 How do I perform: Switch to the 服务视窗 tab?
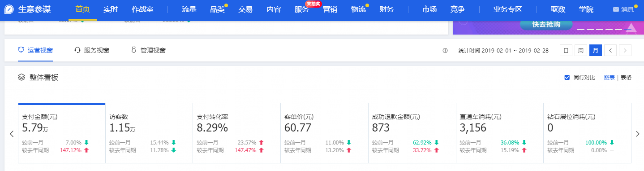tap(92, 50)
